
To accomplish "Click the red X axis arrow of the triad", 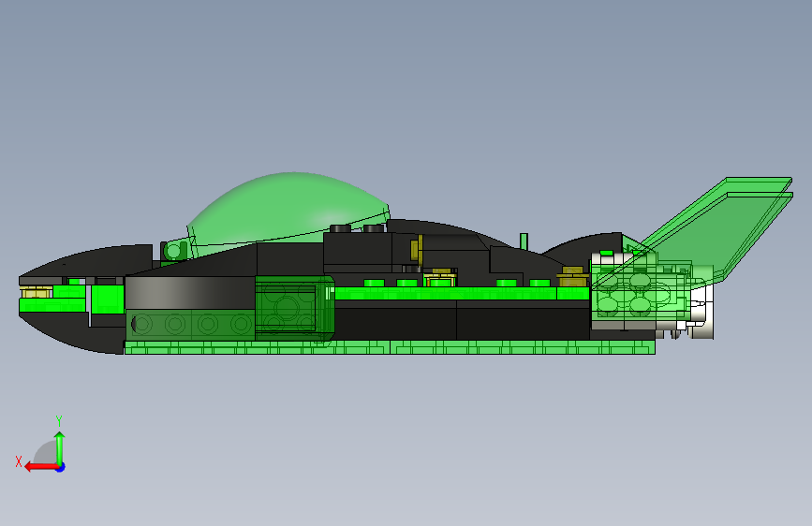I will (x=40, y=467).
